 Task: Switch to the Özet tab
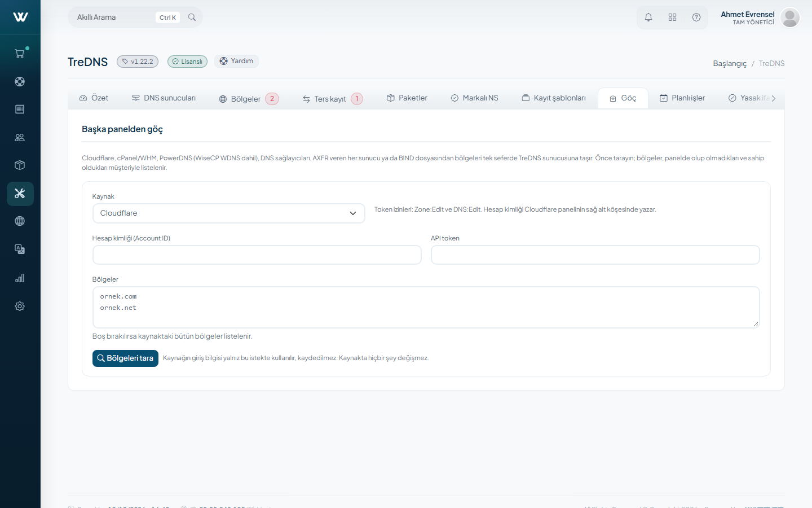(94, 98)
